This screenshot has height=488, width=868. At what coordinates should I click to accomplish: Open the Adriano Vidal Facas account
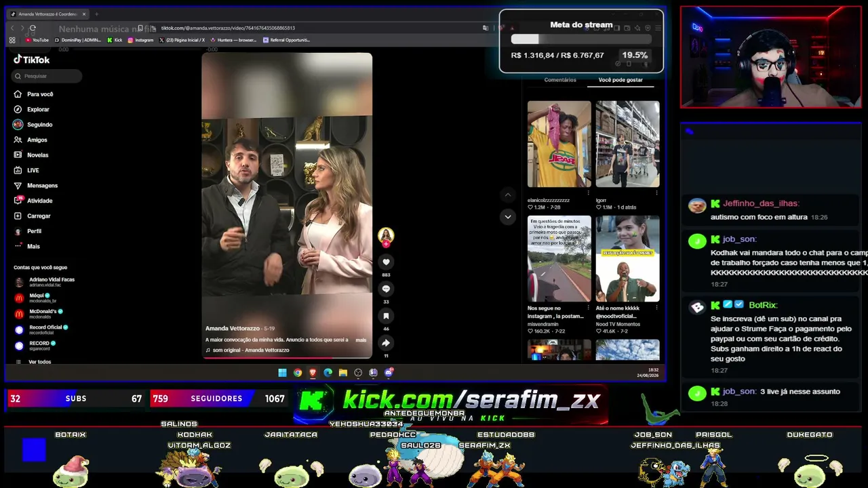coord(45,282)
